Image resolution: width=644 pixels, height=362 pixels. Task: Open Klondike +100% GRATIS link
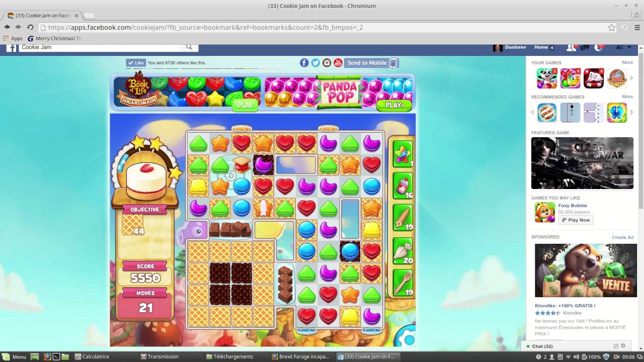[565, 306]
